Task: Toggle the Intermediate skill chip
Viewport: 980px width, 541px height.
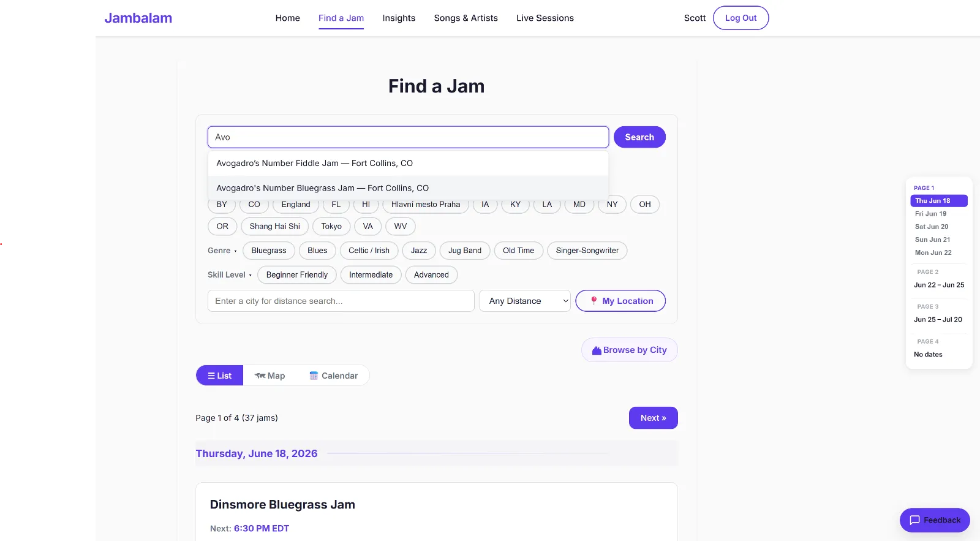Action: click(371, 275)
